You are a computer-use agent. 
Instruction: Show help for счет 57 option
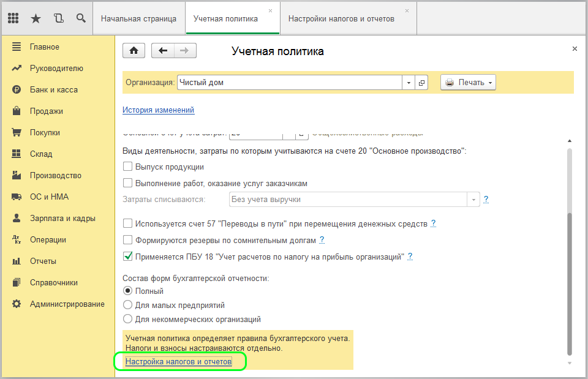pyautogui.click(x=434, y=223)
